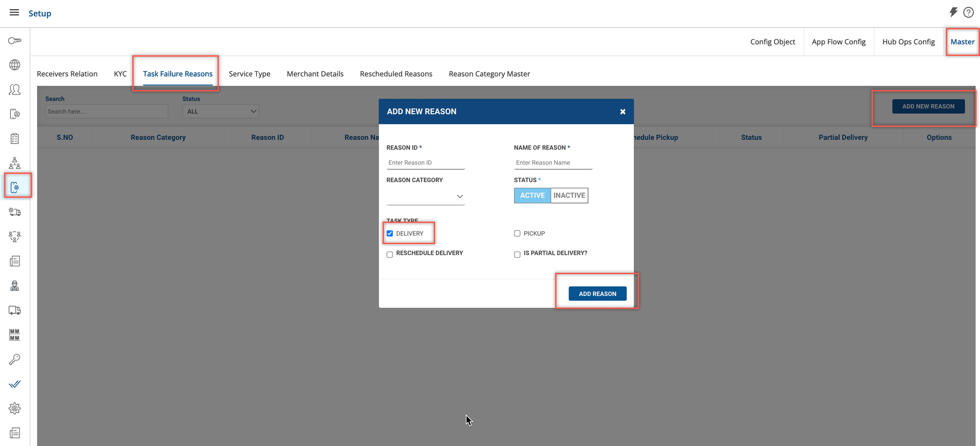Click the Enter Reason ID field

[425, 163]
